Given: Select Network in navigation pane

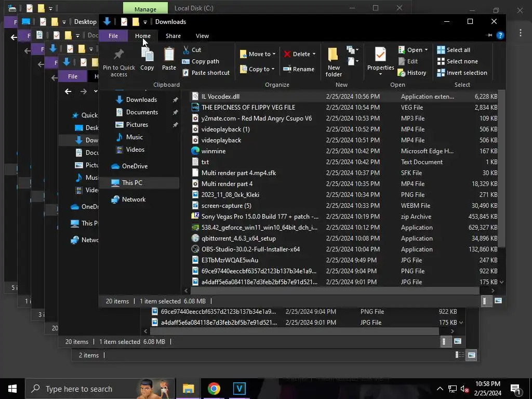Looking at the screenshot, I should tap(134, 199).
